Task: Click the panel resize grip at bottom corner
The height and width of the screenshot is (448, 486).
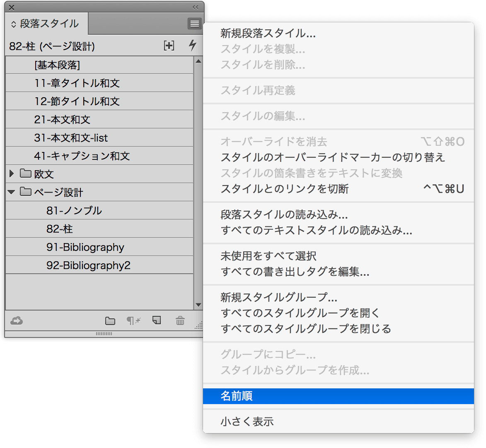Action: [199, 325]
